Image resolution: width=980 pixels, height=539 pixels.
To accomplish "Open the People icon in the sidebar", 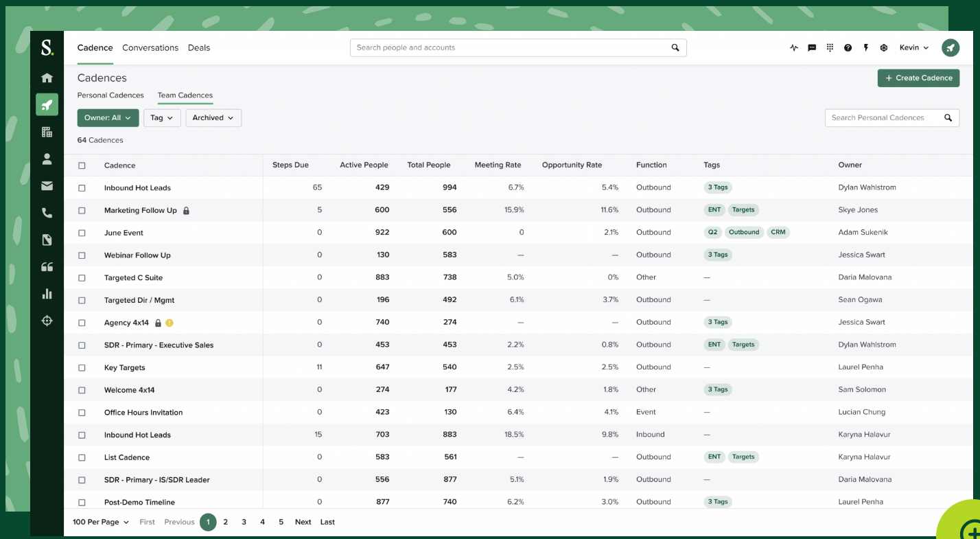I will coord(47,159).
